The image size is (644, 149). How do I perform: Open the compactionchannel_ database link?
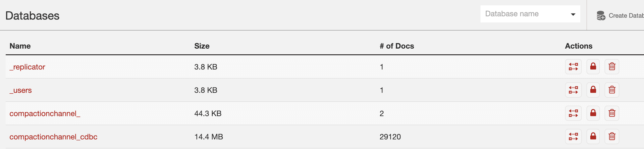tap(45, 114)
